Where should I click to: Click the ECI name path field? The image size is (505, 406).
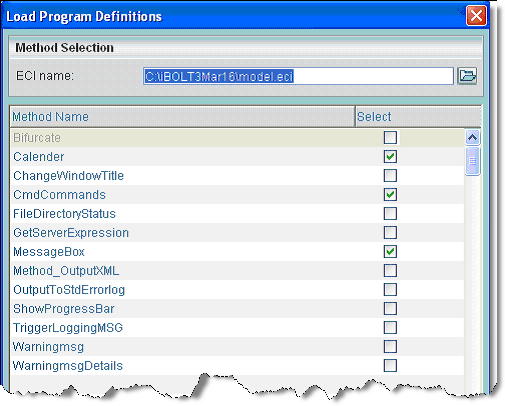(x=298, y=76)
